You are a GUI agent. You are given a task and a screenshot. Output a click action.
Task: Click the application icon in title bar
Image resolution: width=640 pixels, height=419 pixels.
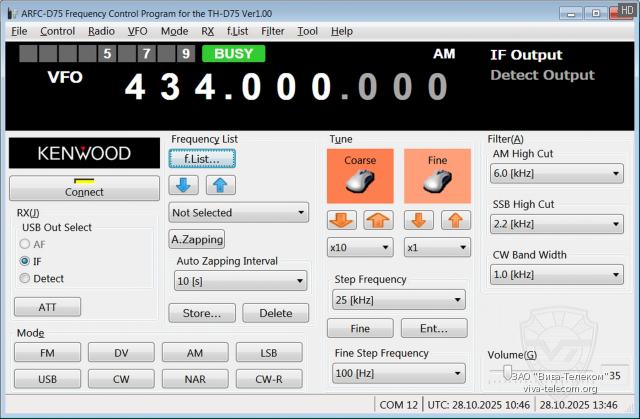click(13, 13)
